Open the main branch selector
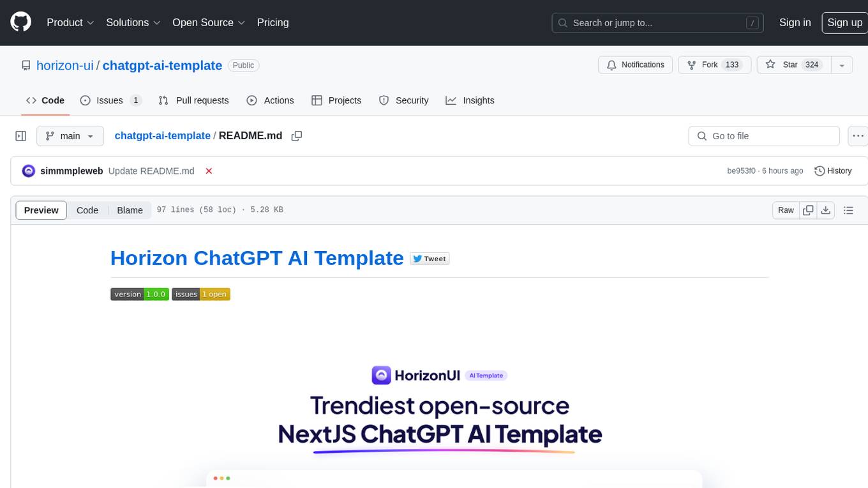 pos(70,136)
